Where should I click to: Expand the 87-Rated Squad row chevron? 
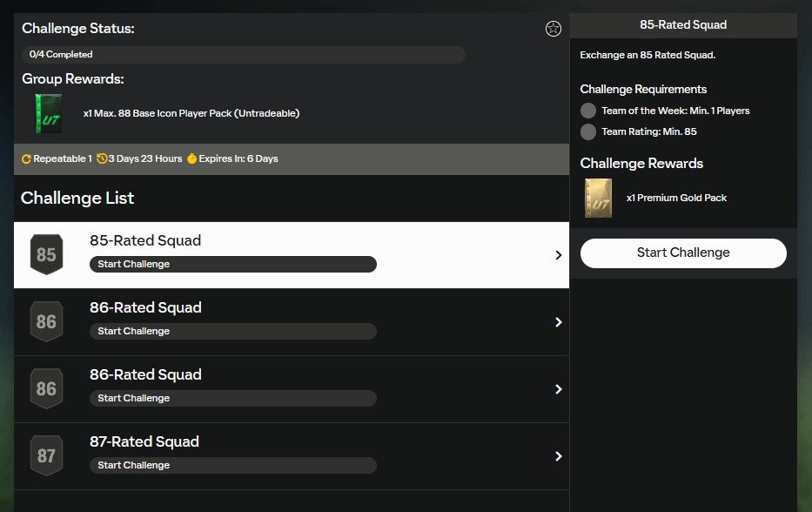(558, 456)
